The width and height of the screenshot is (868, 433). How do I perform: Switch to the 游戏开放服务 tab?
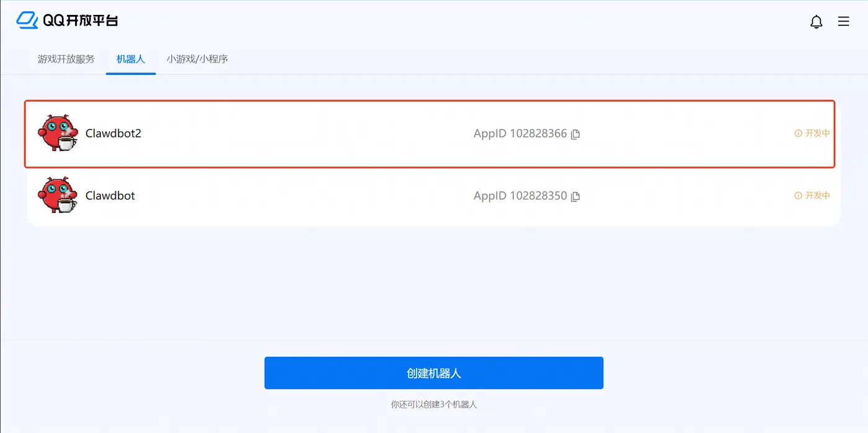(x=66, y=59)
